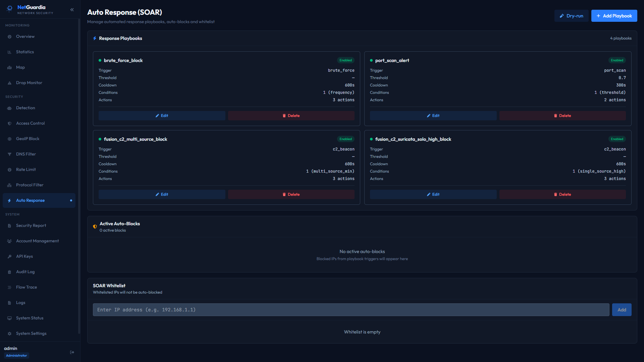Delete the fusion_c2_suricata_solo_high_block playbook
The height and width of the screenshot is (362, 644).
point(562,194)
